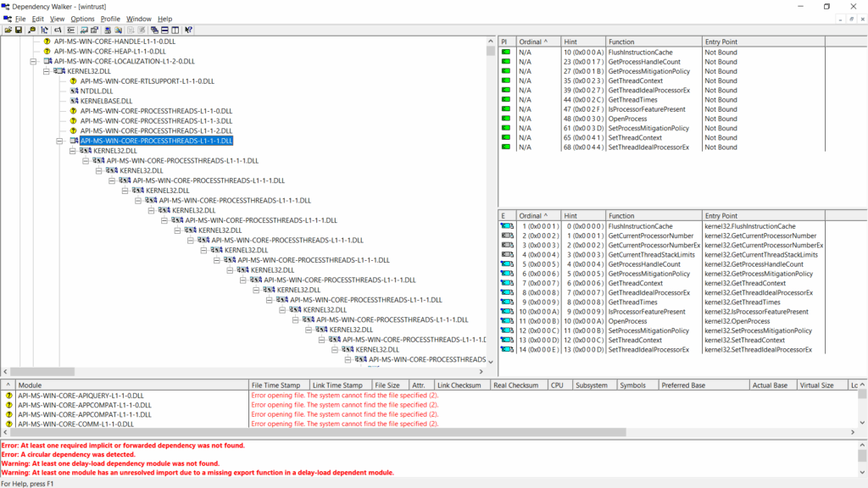868x488 pixels.
Task: Collapse the topmost KERNEL32.DLL tree branch
Action: pos(45,71)
